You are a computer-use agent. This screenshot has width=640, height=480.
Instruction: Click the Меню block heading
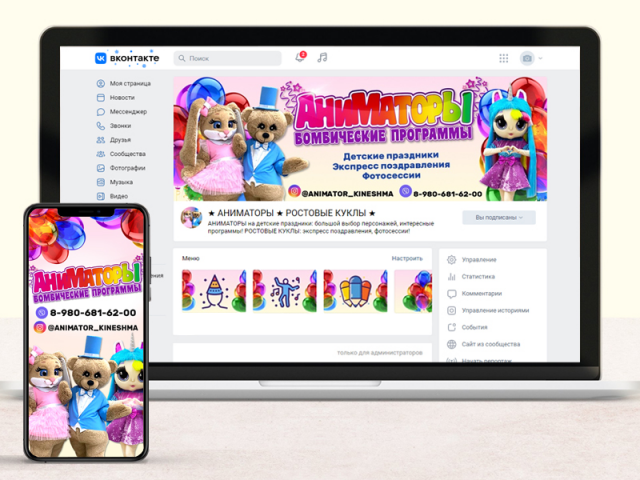(191, 258)
